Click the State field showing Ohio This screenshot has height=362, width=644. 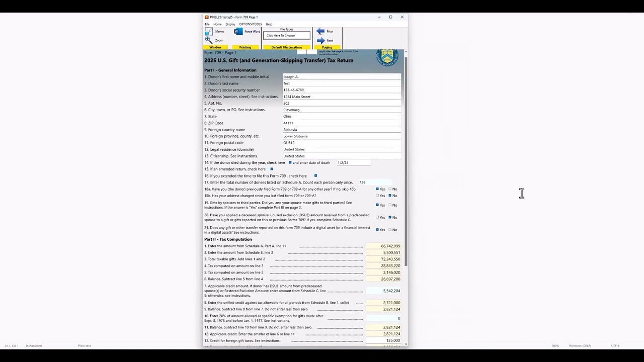pos(342,116)
